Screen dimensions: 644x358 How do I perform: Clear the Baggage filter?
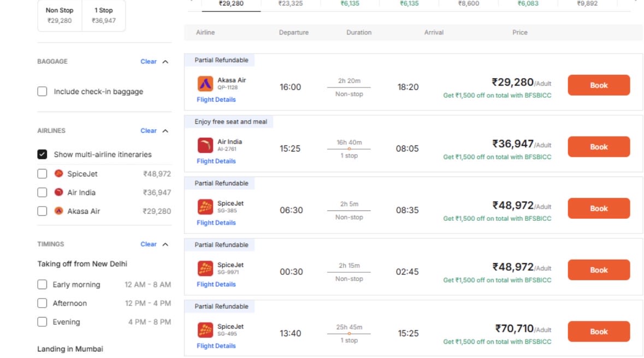coord(148,62)
